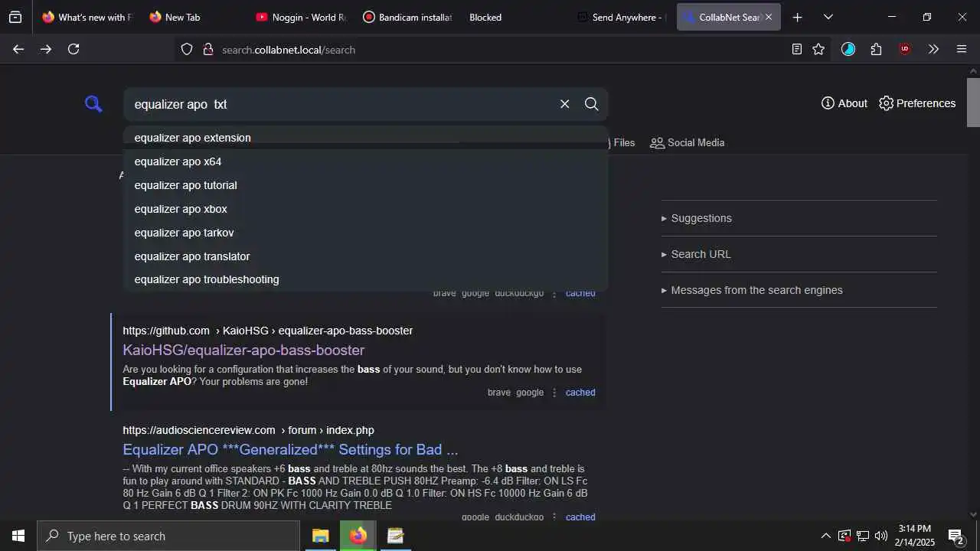Select the Social Media category
Viewport: 980px width, 551px height.
[x=688, y=142]
